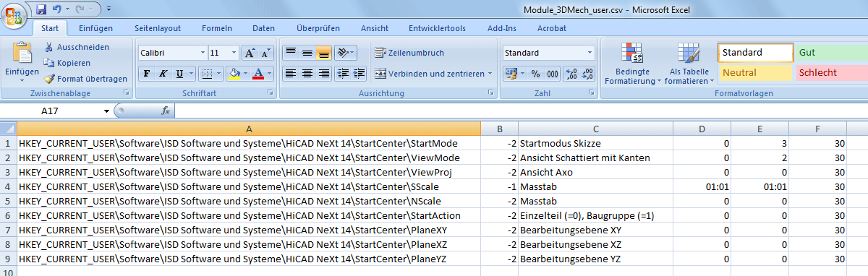Open the Standard number format dropdown

point(590,53)
